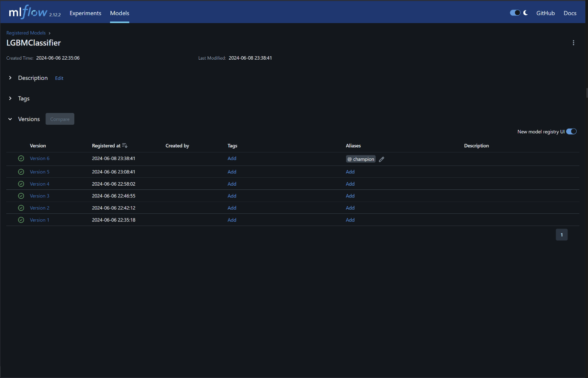
Task: Click the @ champion alias tag
Action: coord(361,159)
